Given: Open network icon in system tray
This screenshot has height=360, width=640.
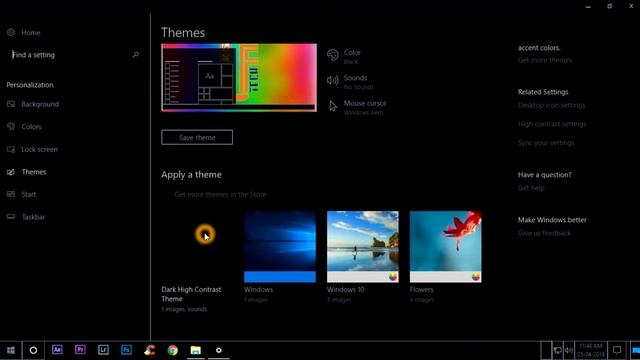Looking at the screenshot, I should (x=558, y=350).
